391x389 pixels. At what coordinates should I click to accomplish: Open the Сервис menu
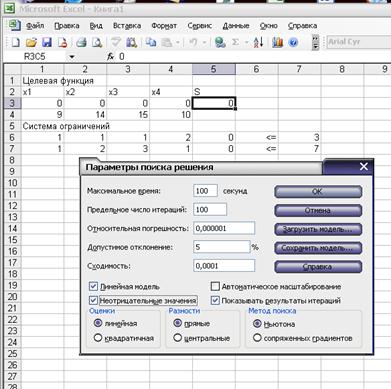199,26
